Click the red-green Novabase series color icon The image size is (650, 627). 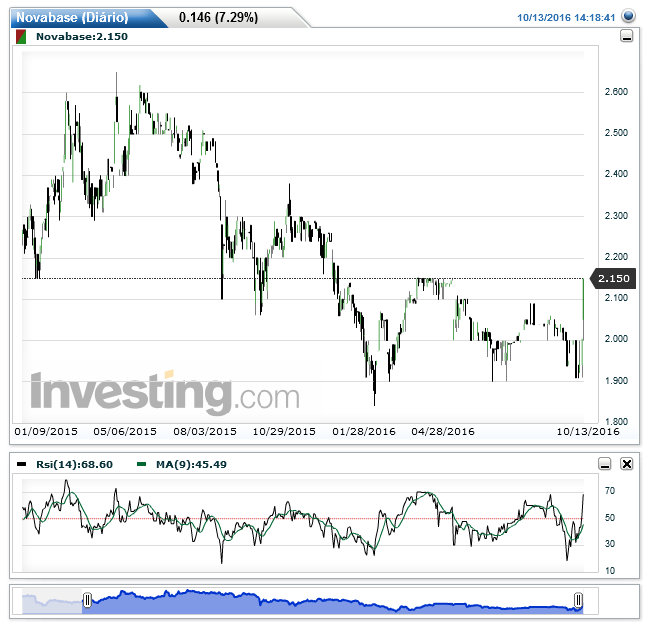point(21,36)
